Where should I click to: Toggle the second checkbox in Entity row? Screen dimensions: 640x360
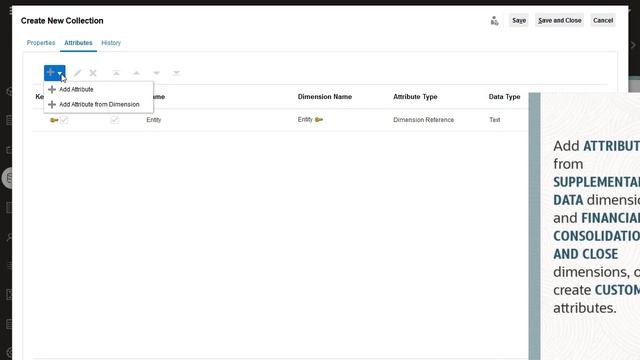click(x=114, y=120)
